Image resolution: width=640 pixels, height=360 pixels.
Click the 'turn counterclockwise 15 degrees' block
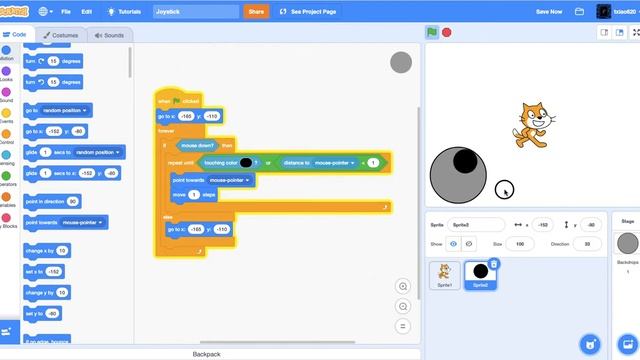click(53, 82)
